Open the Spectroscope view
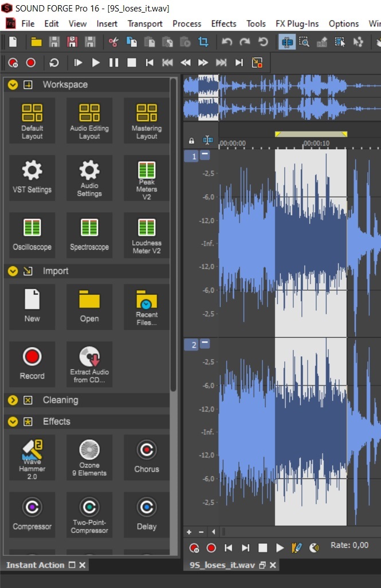 pos(89,233)
